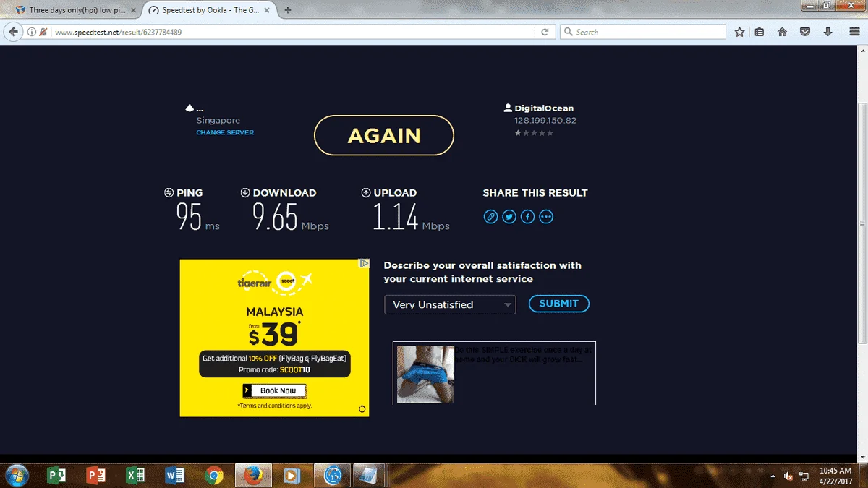Bookmark this page with the star icon
868x488 pixels.
tap(739, 32)
